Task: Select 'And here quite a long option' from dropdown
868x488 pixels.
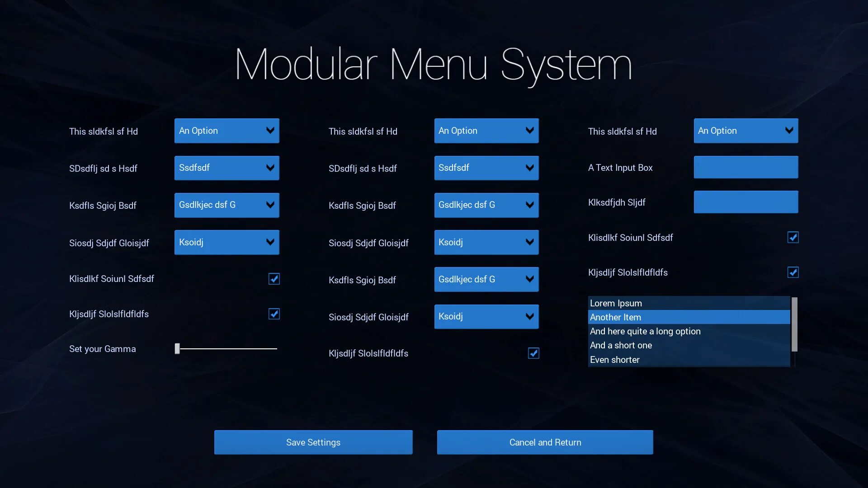Action: [x=645, y=331]
